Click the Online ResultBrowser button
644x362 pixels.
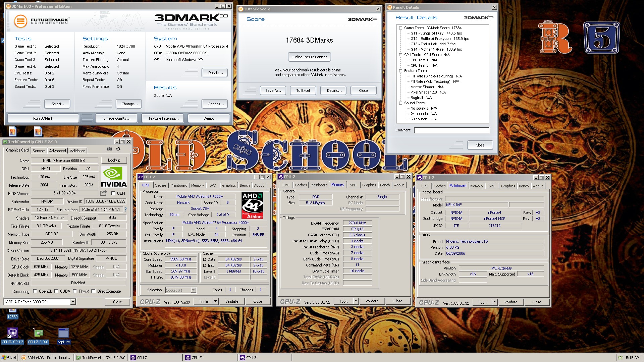(x=309, y=57)
